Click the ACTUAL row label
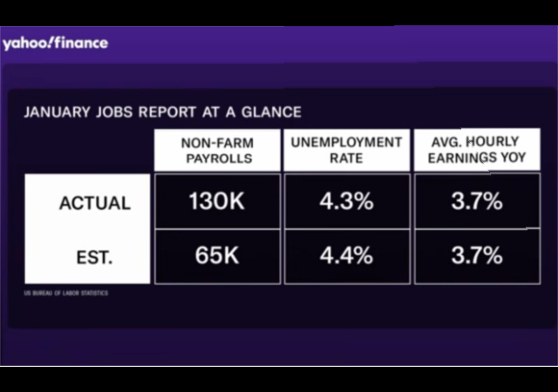The height and width of the screenshot is (392, 558). [x=94, y=204]
